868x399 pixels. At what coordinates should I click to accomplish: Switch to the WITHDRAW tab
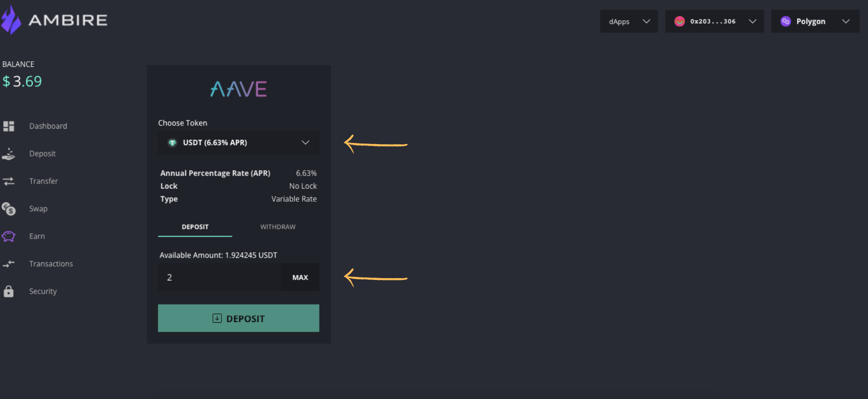pyautogui.click(x=278, y=227)
